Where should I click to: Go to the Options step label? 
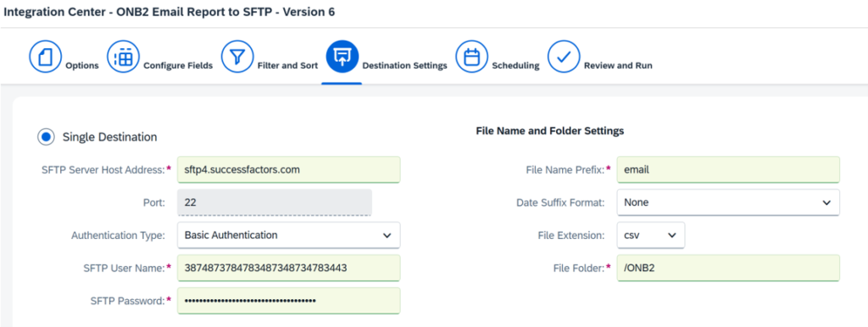pos(82,66)
